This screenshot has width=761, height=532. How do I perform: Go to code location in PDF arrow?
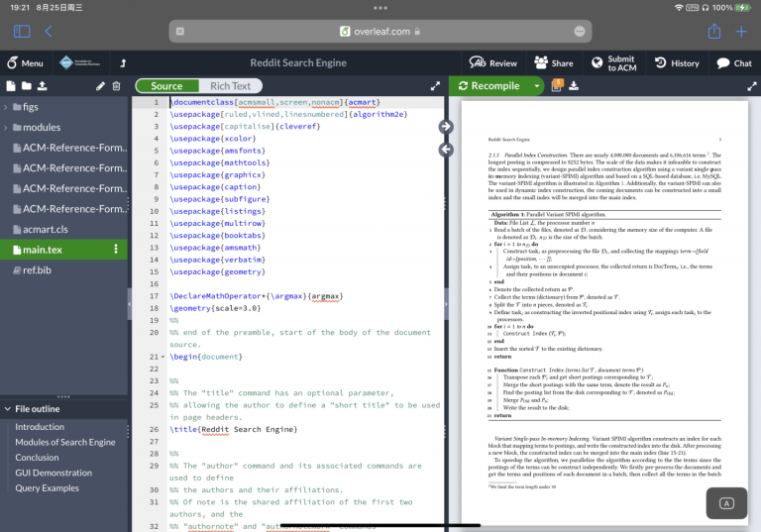[445, 126]
